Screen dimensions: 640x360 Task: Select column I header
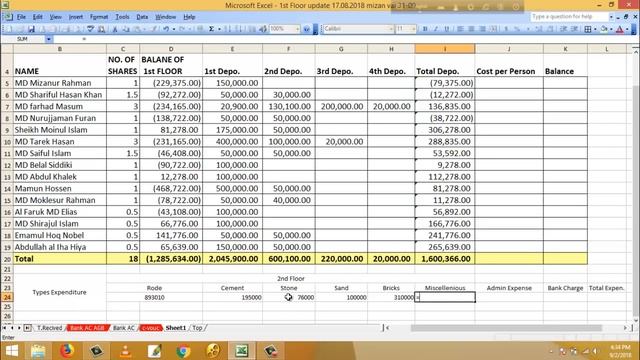(445, 49)
